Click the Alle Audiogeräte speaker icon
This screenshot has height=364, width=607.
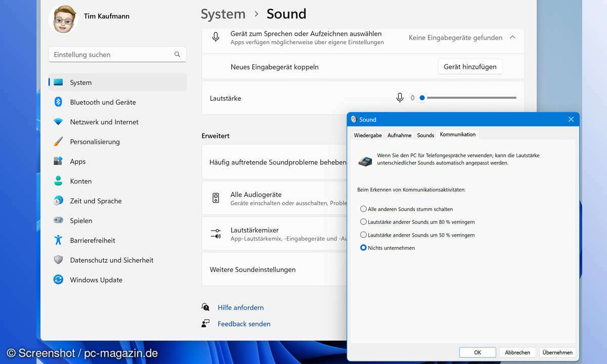216,198
